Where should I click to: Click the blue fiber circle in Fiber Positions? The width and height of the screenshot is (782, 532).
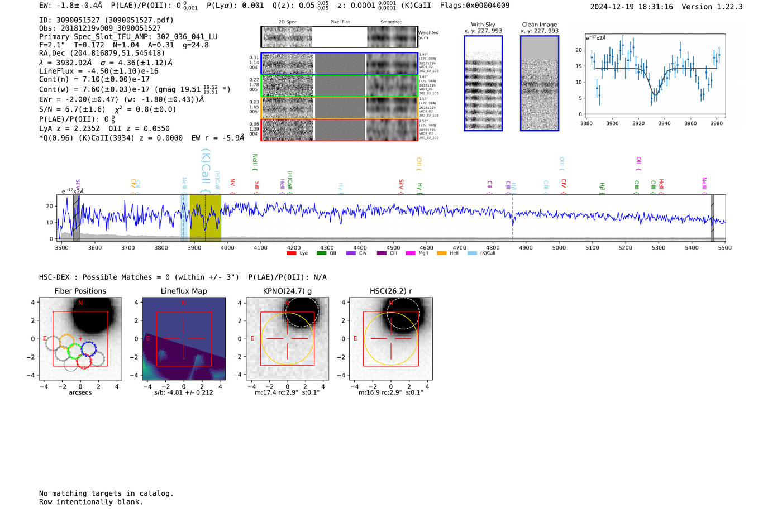pos(89,349)
